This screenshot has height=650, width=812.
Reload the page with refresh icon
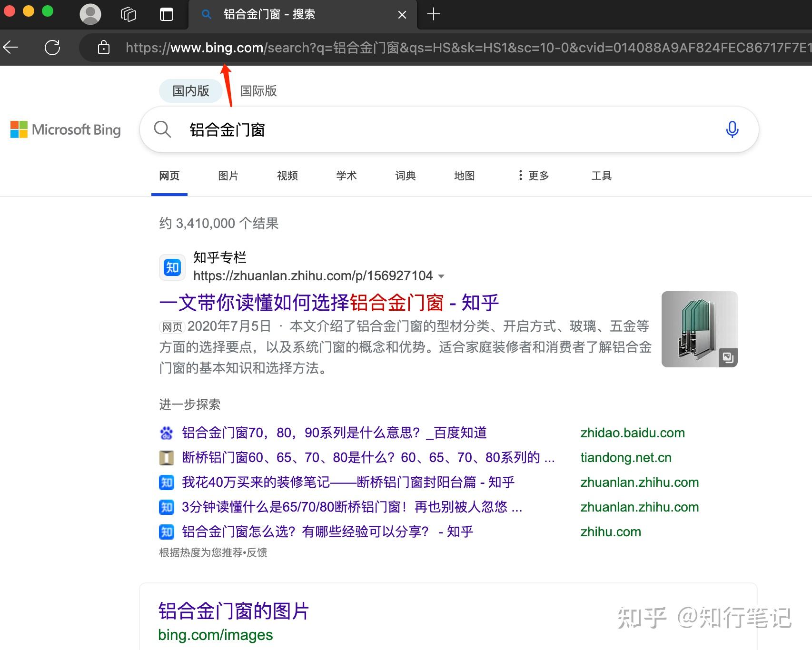[52, 48]
